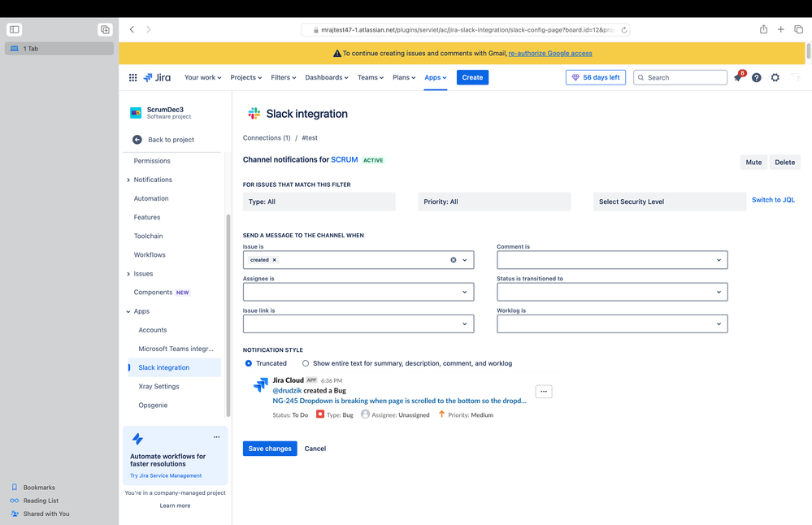Open the Comment is dropdown
This screenshot has width=812, height=525.
pyautogui.click(x=612, y=260)
